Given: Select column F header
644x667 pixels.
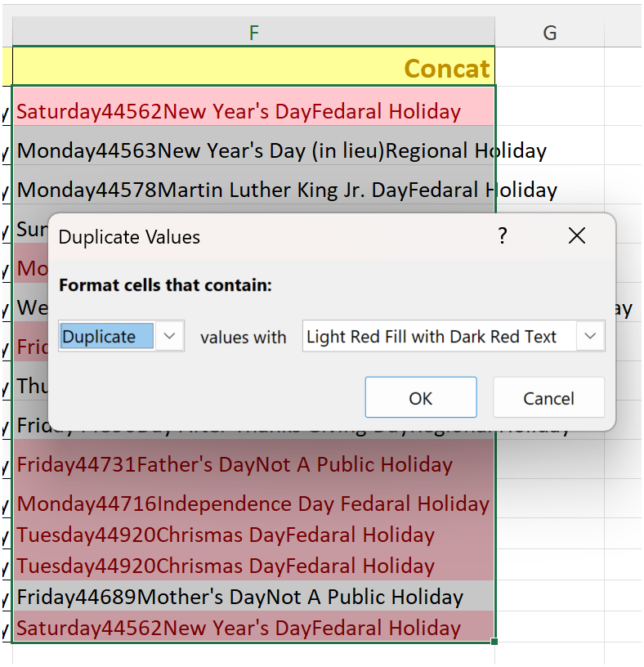Looking at the screenshot, I should point(253,32).
